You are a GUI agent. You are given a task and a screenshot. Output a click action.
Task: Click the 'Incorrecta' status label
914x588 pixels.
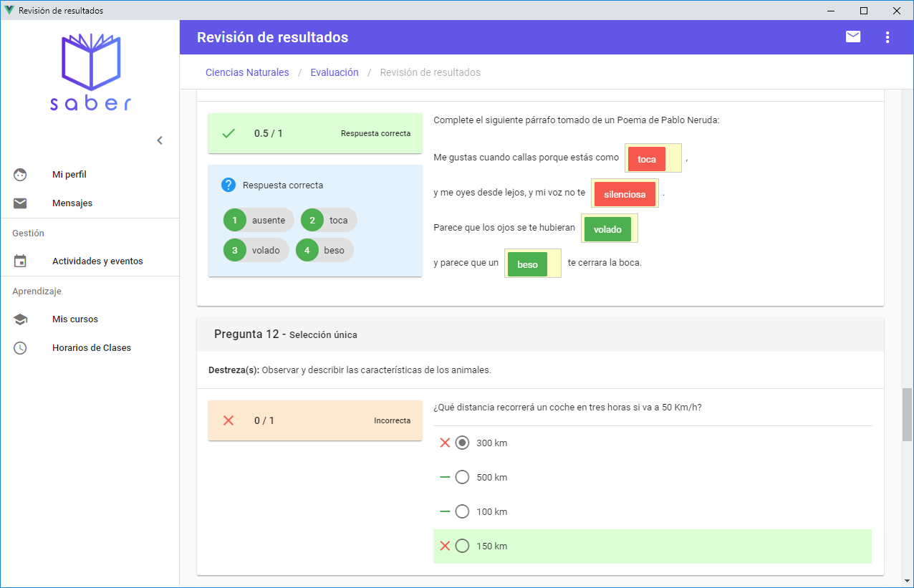click(393, 420)
